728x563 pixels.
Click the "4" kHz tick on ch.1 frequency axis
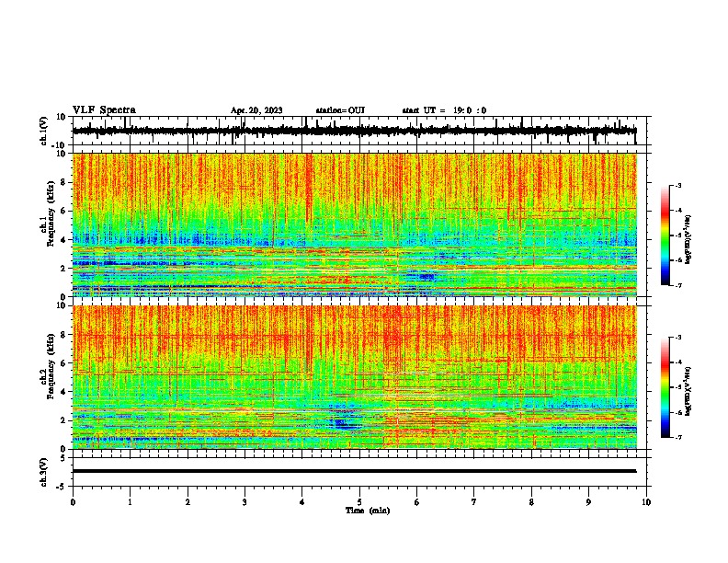tap(63, 240)
